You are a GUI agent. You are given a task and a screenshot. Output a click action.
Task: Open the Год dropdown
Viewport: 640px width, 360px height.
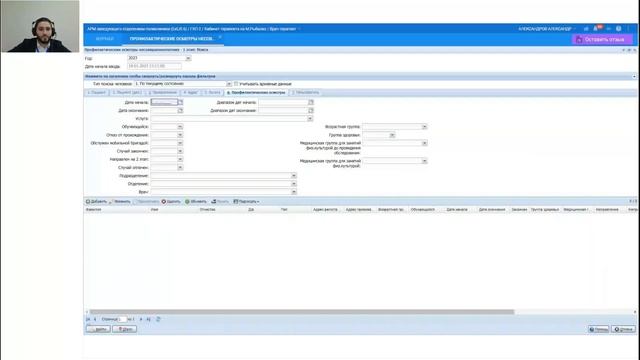pos(188,58)
